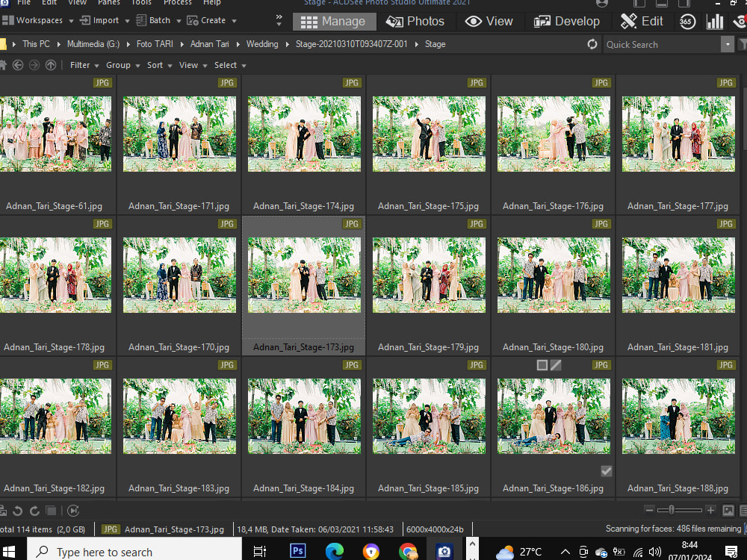The height and width of the screenshot is (560, 747).
Task: Switch to the Manage tab
Action: (x=334, y=21)
